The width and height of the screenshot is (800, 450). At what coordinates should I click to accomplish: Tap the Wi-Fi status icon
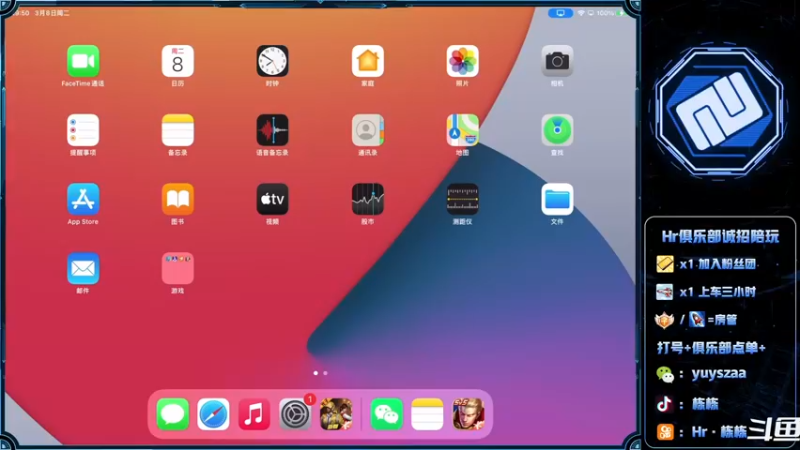click(581, 13)
